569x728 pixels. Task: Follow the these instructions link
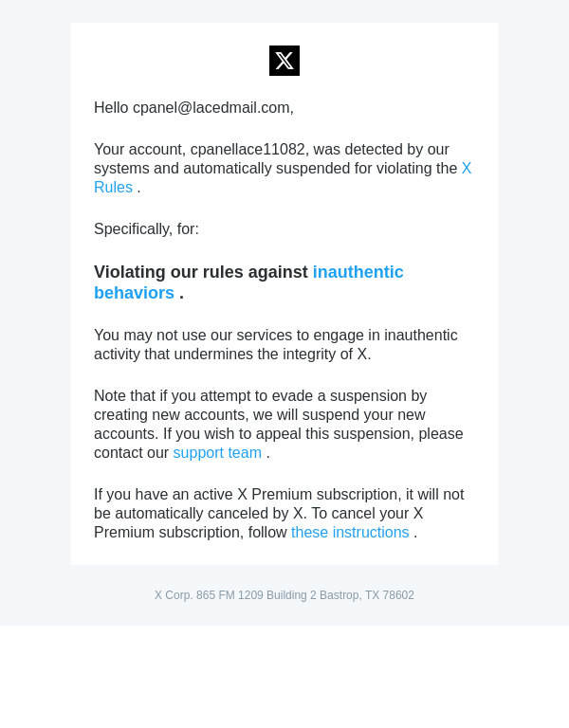tap(350, 533)
